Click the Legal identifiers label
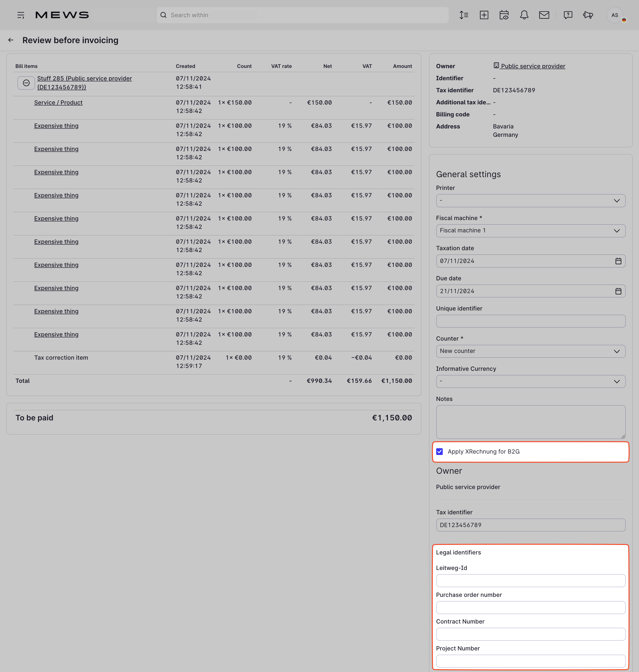639x672 pixels. [x=458, y=553]
